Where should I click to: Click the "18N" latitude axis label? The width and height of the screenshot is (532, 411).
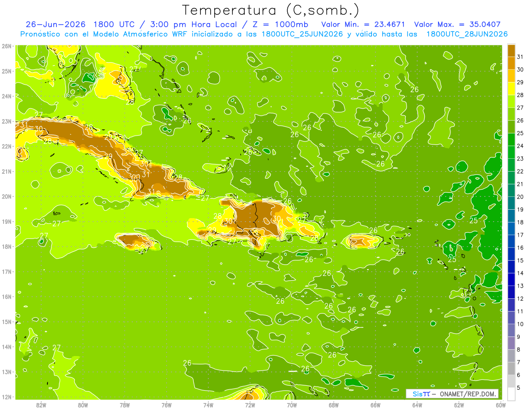[7, 247]
